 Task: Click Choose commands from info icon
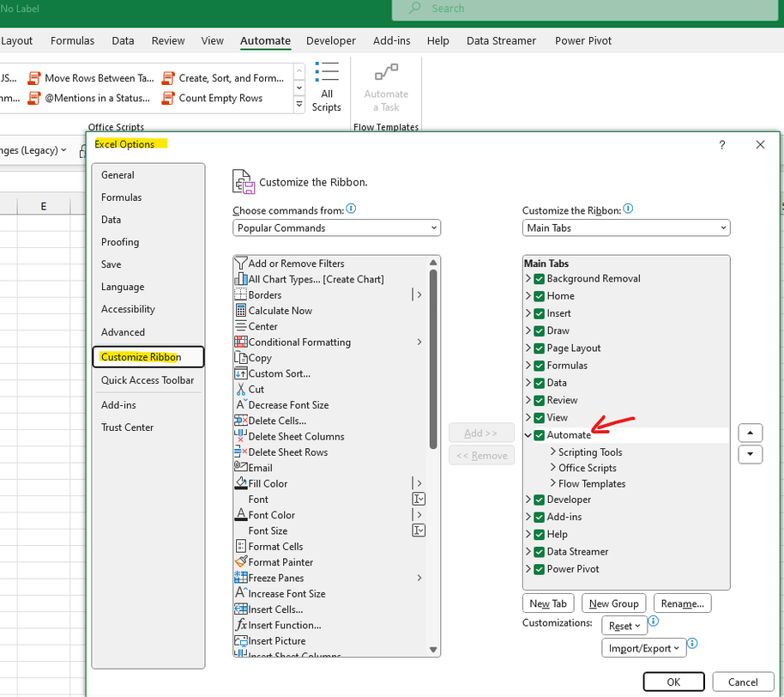click(x=351, y=209)
